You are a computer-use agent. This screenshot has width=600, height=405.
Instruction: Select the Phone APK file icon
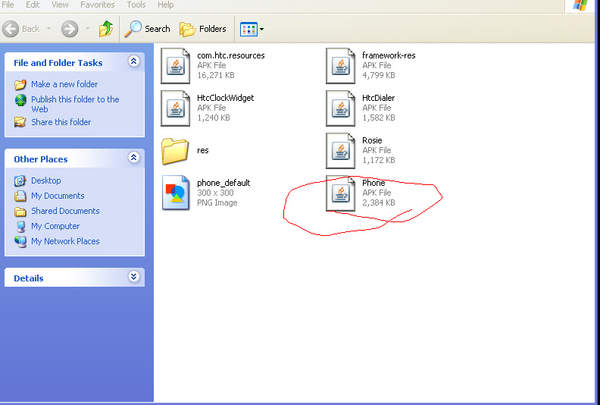[341, 193]
